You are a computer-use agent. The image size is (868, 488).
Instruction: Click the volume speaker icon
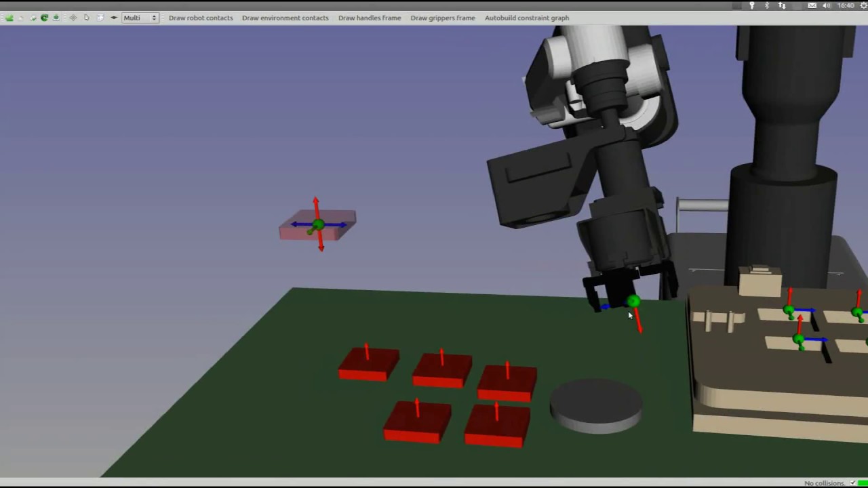pos(827,5)
